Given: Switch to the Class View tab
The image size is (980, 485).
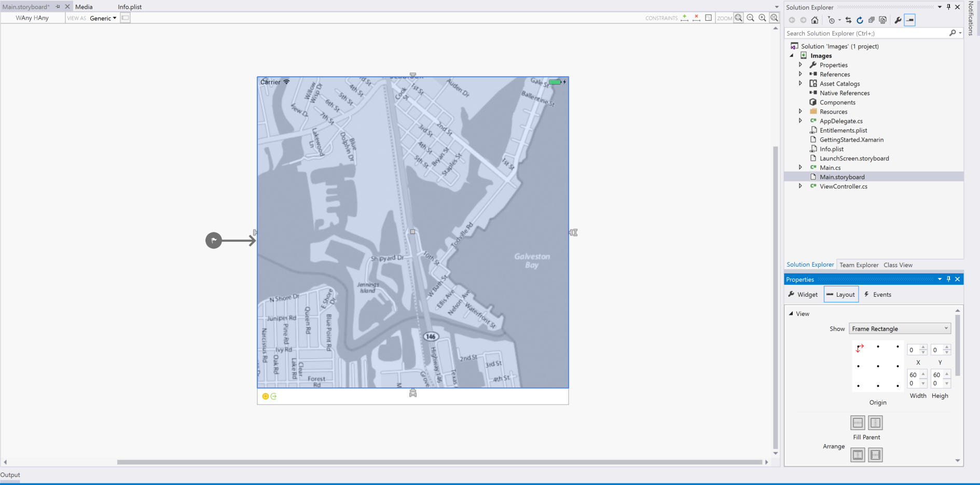Looking at the screenshot, I should 898,265.
